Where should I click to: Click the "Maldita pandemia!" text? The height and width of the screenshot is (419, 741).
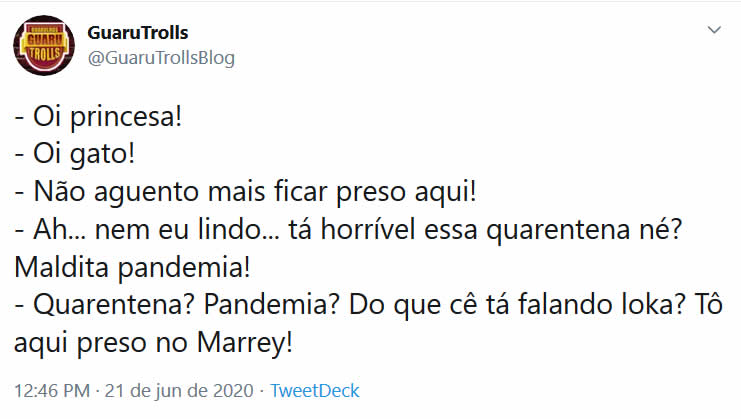[x=132, y=267]
